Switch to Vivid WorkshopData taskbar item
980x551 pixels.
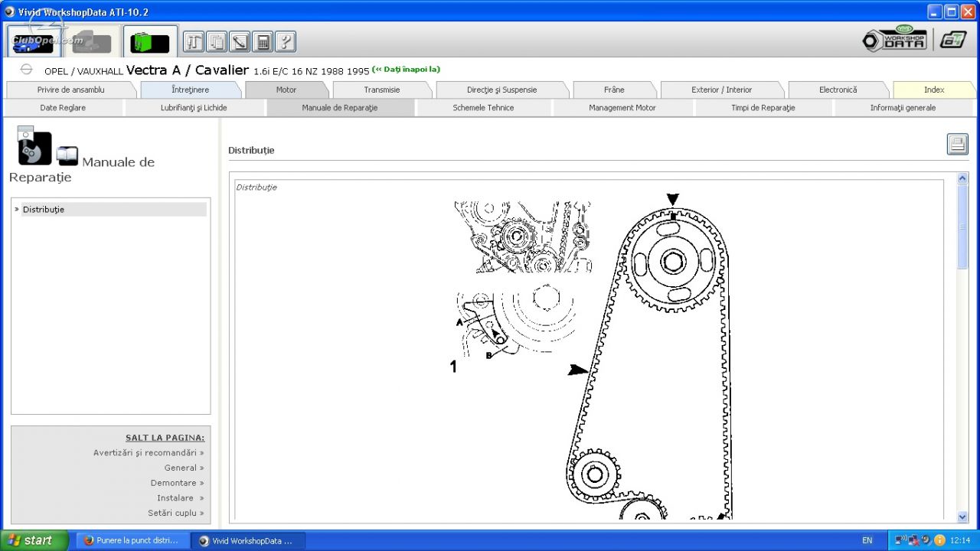248,540
